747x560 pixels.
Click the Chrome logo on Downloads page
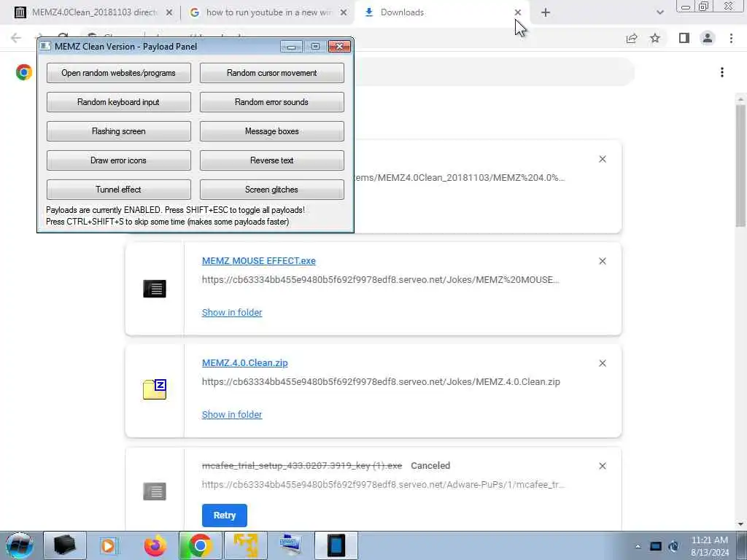pyautogui.click(x=24, y=72)
